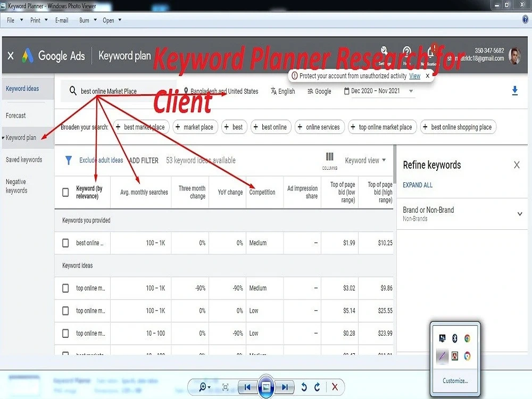The width and height of the screenshot is (532, 399).
Task: Check the 'top online m...' row with $0.28 bid
Action: 65,333
